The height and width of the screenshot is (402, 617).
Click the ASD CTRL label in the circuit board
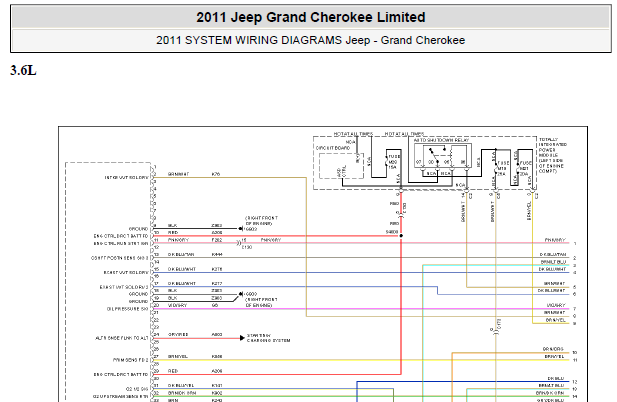click(341, 172)
